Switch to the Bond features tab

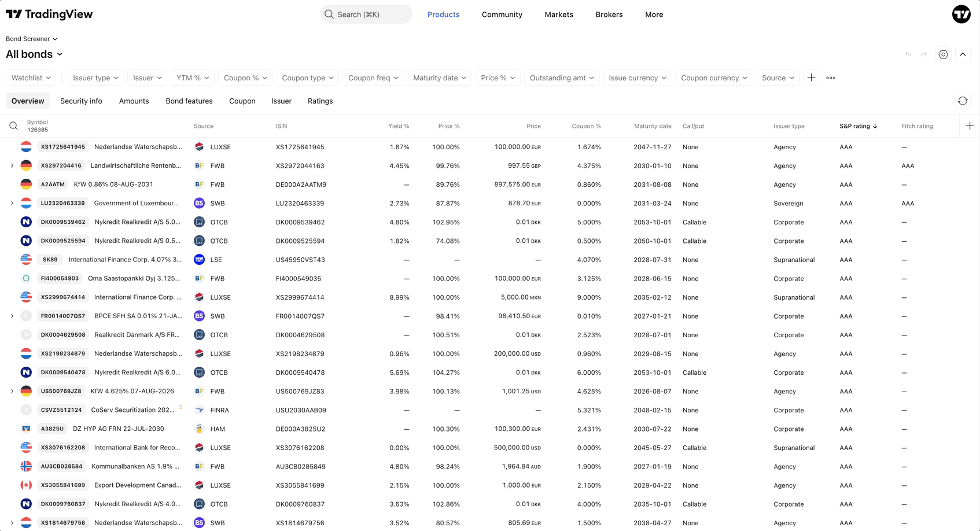[x=189, y=101]
